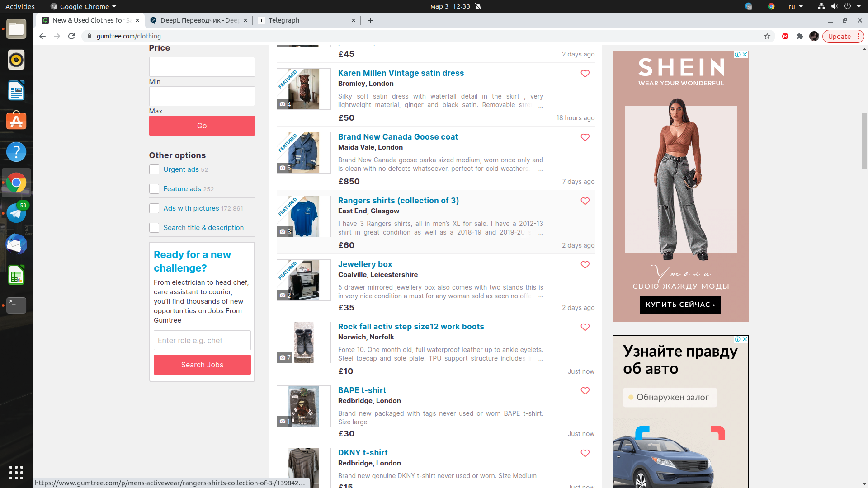Toggle the Urgent ads checkbox

tap(154, 169)
